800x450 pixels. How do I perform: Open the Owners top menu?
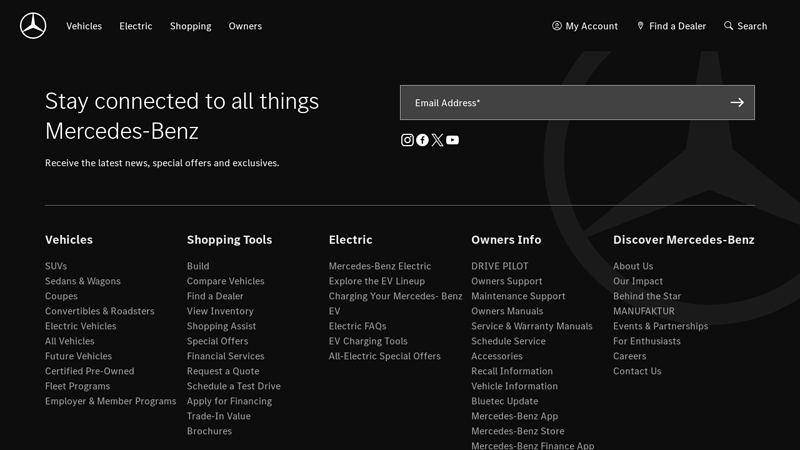tap(245, 26)
